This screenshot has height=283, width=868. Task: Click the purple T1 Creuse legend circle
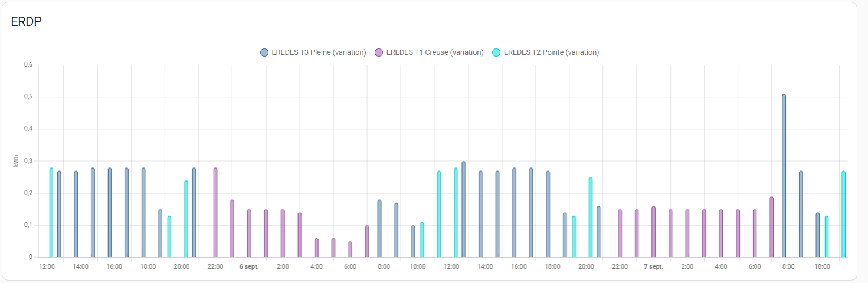click(x=379, y=52)
